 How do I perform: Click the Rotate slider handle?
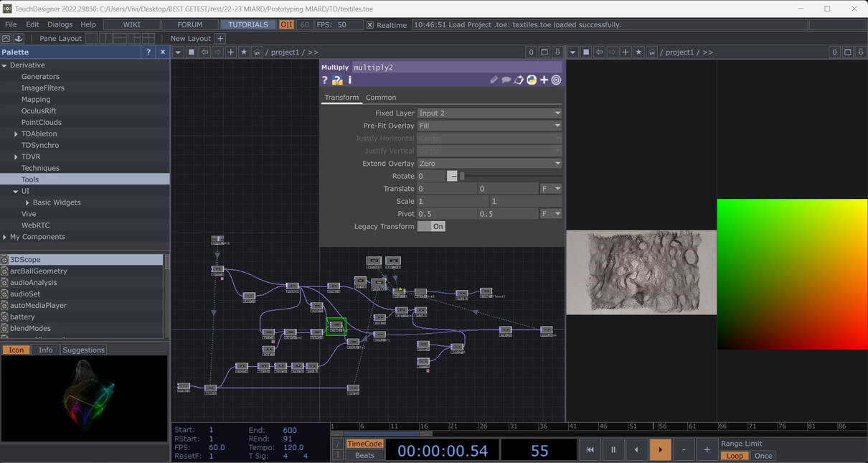click(462, 176)
